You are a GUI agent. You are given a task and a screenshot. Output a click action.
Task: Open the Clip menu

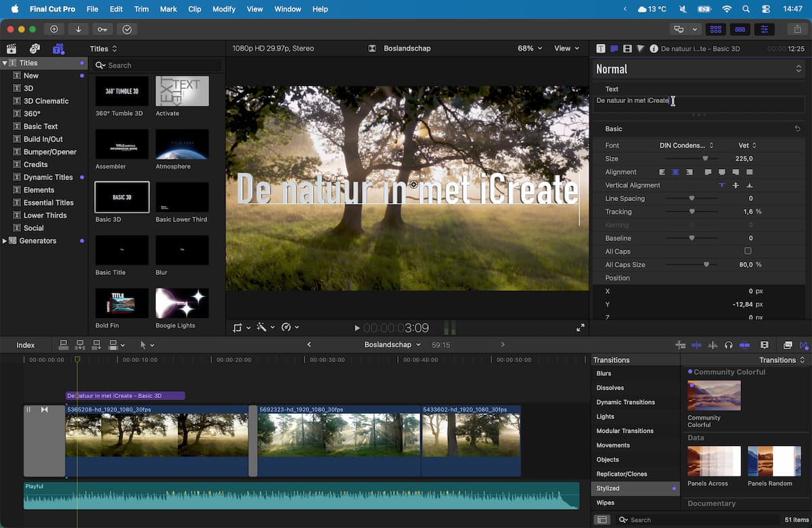194,9
